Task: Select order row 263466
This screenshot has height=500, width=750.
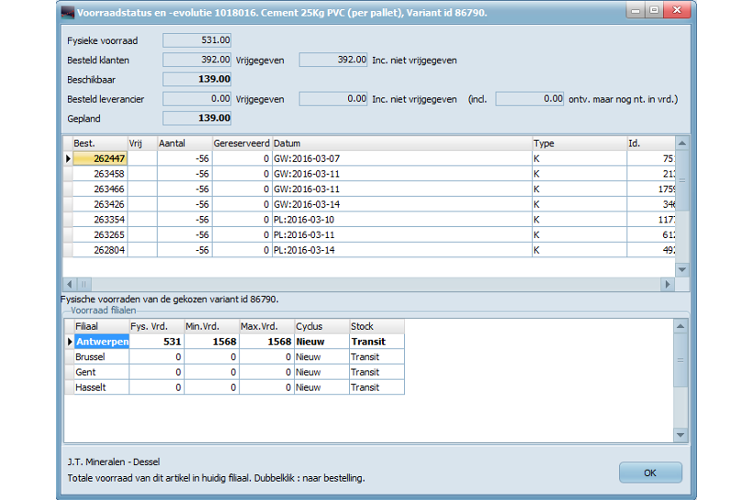Action: click(369, 189)
